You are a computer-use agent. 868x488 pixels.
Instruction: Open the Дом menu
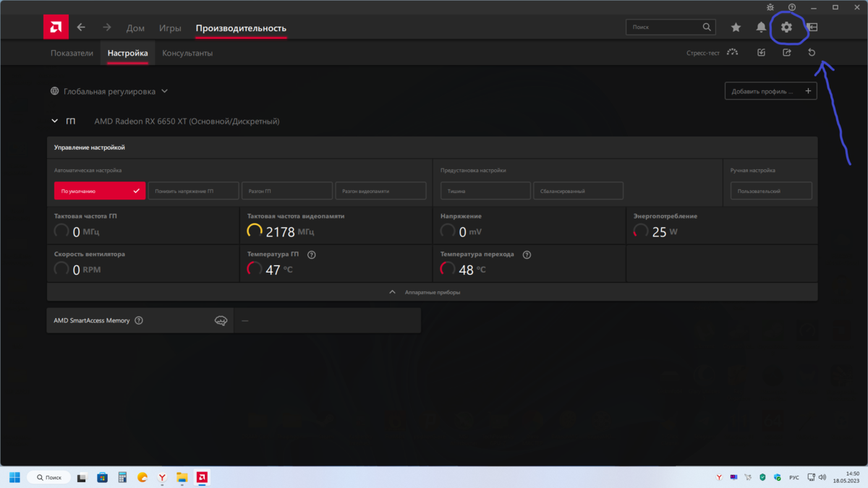[x=135, y=28]
